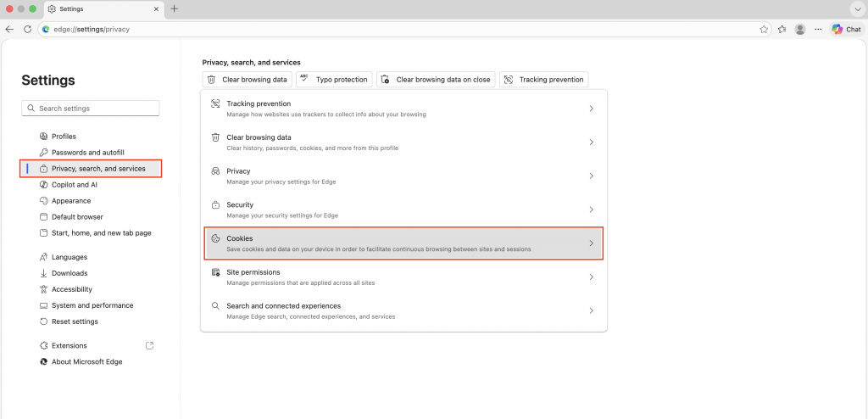Open the Extensions external link icon
Viewport: 868px width, 419px height.
coord(149,345)
